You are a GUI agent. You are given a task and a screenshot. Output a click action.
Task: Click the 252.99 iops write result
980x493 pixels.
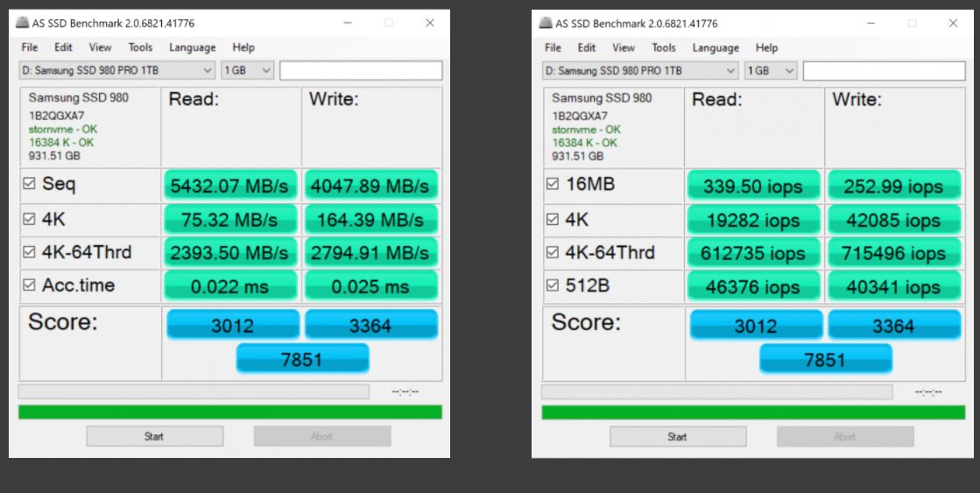894,186
